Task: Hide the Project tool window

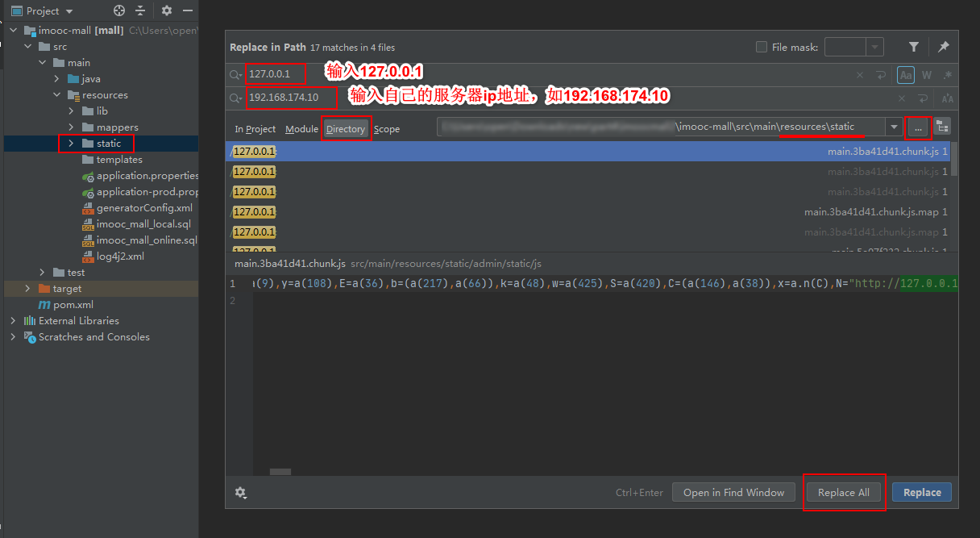Action: [187, 10]
